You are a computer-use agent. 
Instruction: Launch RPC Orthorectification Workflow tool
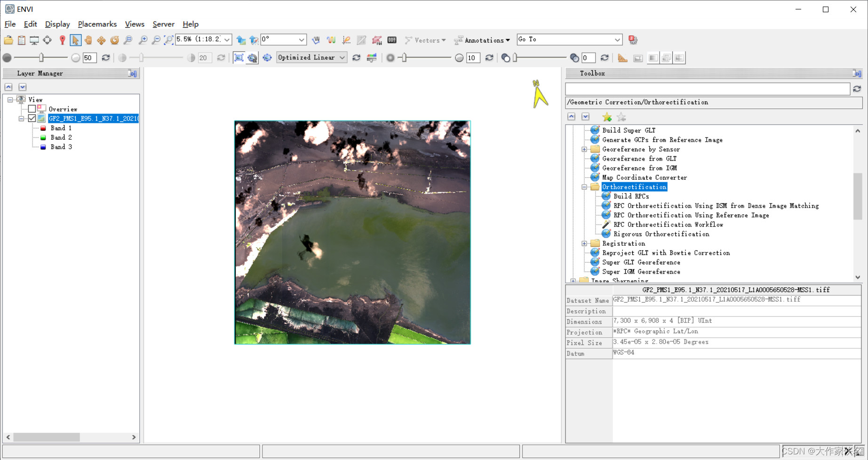668,225
